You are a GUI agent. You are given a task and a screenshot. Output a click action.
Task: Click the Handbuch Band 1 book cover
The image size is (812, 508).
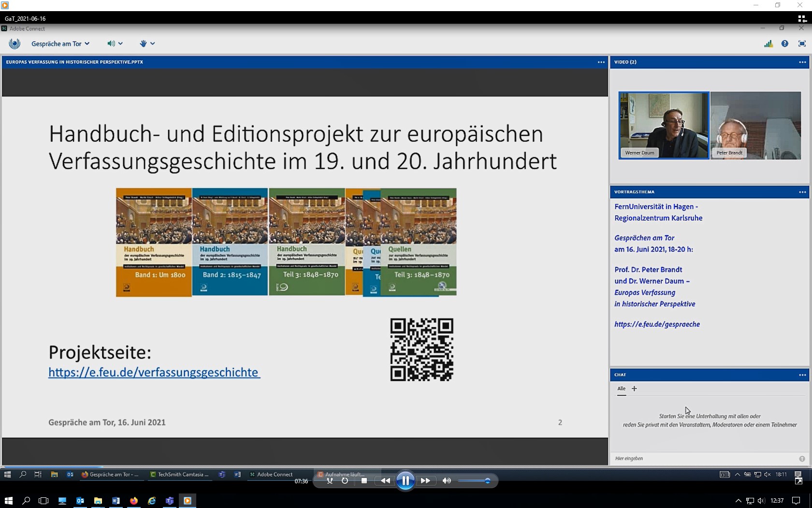[154, 242]
